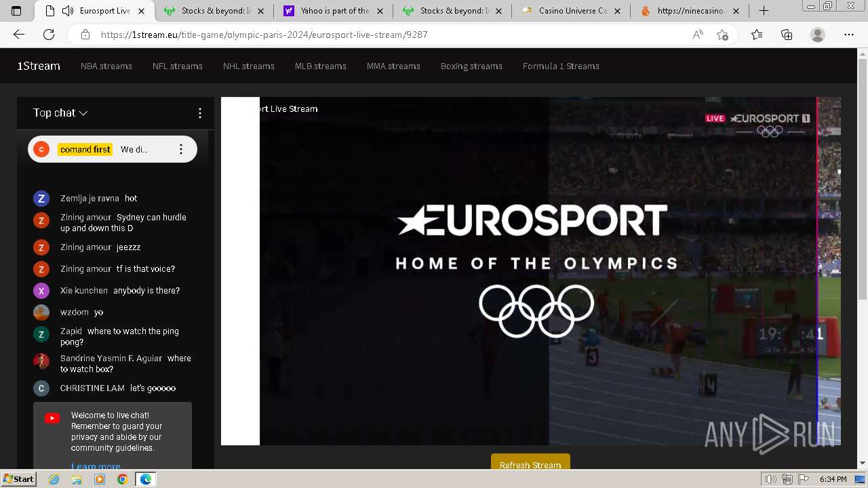Select Zemlja je ravna 'hot' chat message
868x488 pixels.
pyautogui.click(x=113, y=199)
